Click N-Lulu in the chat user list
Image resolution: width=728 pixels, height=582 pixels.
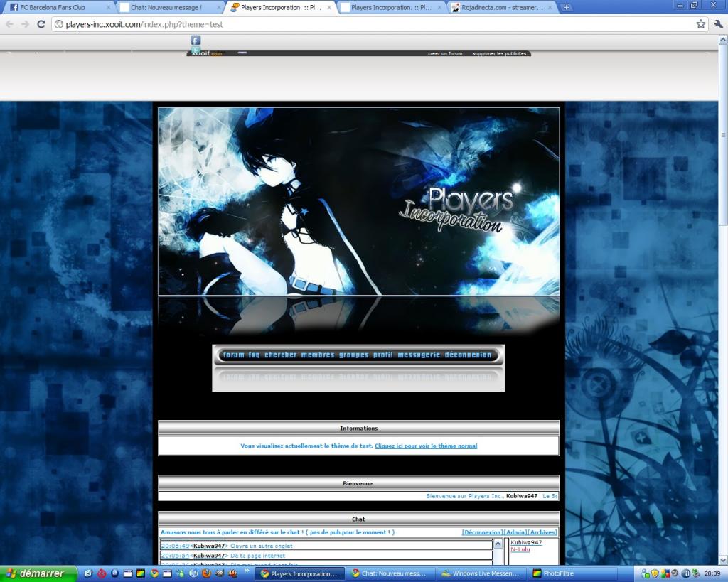[520, 549]
